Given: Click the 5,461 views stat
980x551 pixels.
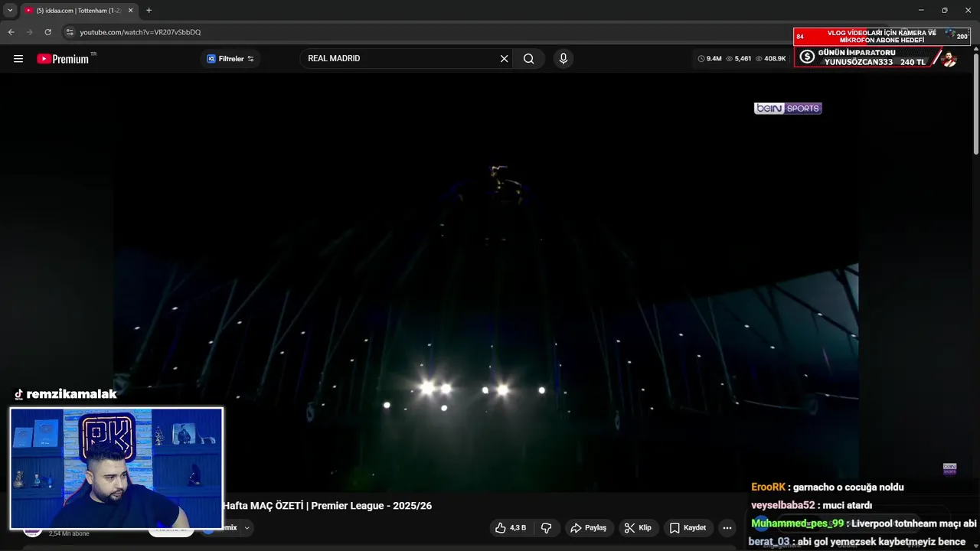Looking at the screenshot, I should tap(739, 59).
